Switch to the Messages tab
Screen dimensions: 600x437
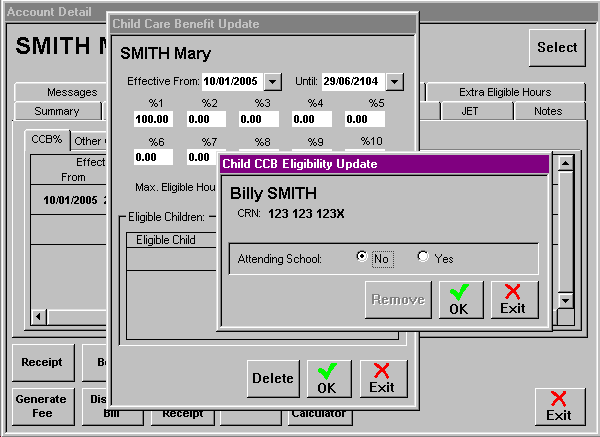[x=72, y=92]
